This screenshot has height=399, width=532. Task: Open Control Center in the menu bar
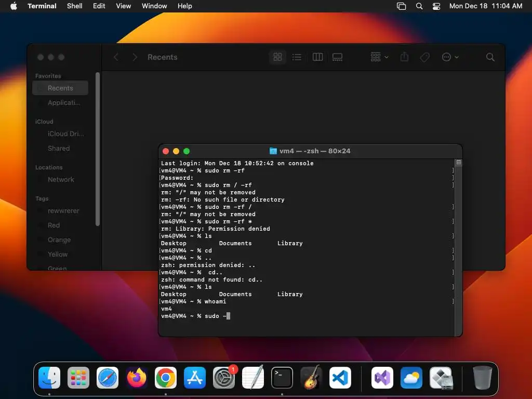(x=436, y=6)
